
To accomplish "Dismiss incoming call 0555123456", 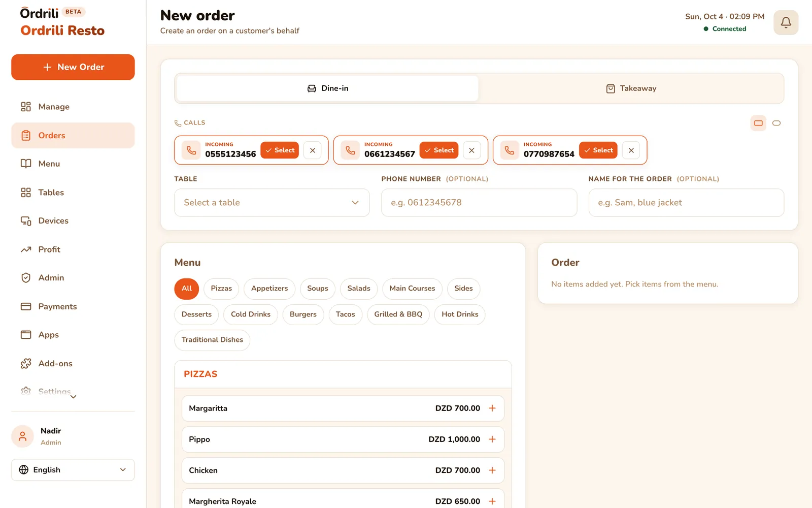I will coord(313,150).
